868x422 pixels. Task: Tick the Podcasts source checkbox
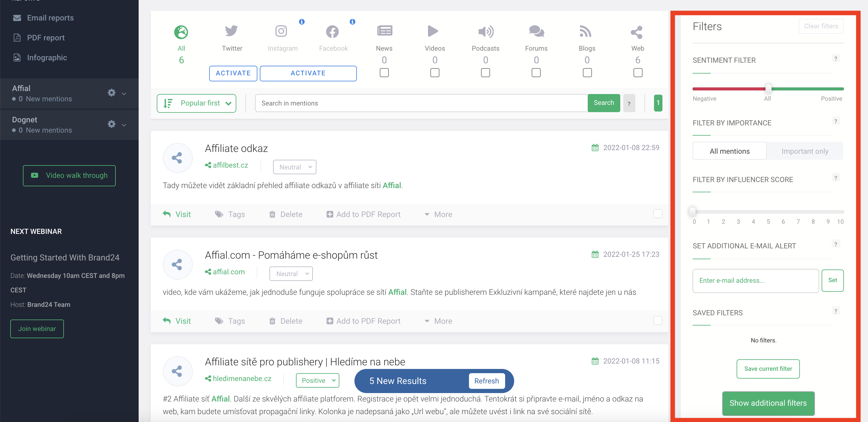click(x=485, y=73)
